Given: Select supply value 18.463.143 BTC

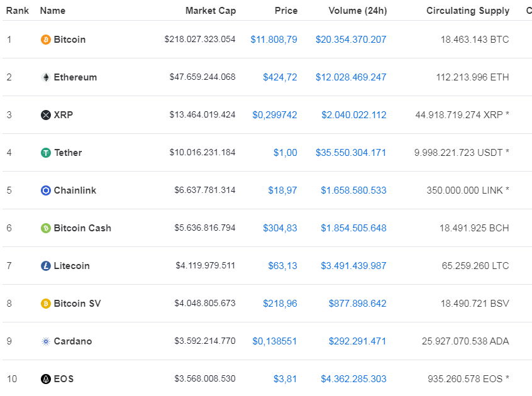Looking at the screenshot, I should pos(475,40).
